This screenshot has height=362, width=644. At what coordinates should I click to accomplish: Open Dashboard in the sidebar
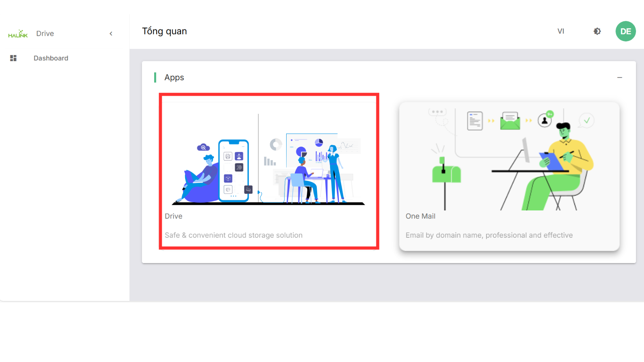[51, 58]
